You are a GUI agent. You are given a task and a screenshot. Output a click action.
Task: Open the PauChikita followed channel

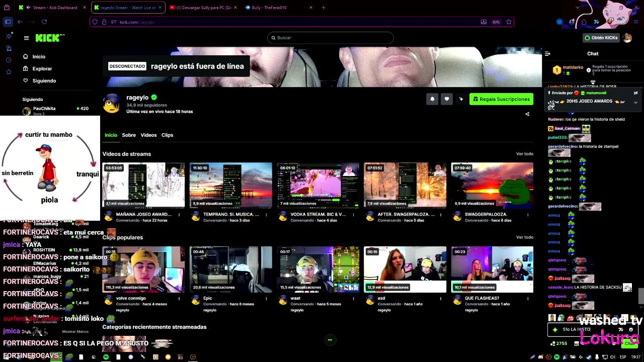(55, 111)
